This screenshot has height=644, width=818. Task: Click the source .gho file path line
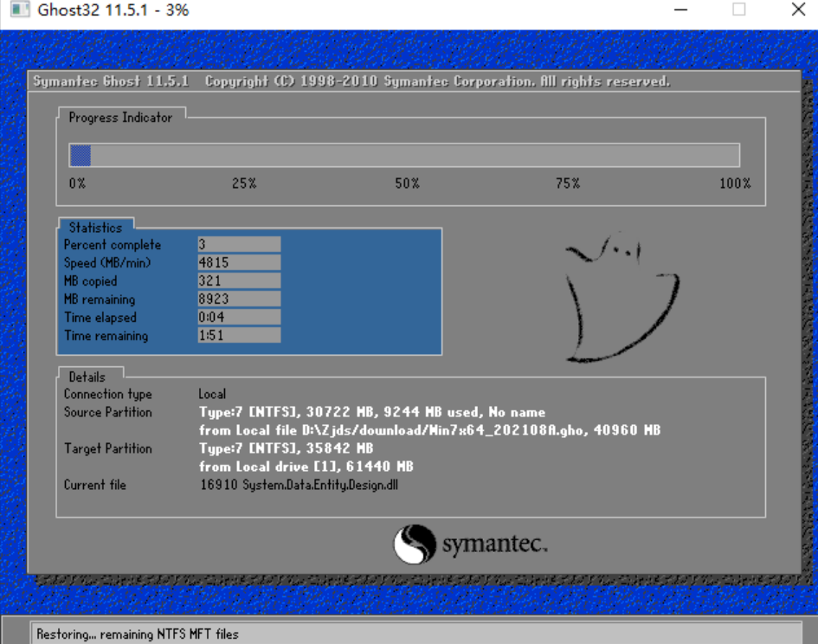point(429,430)
